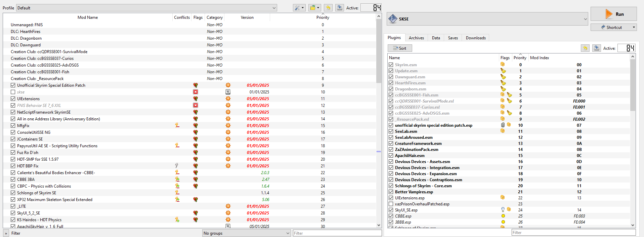Screen dimensions: 644x237
Task: Click the lightning conflict icon on the HDT BBP Fix row
Action: (x=177, y=166)
